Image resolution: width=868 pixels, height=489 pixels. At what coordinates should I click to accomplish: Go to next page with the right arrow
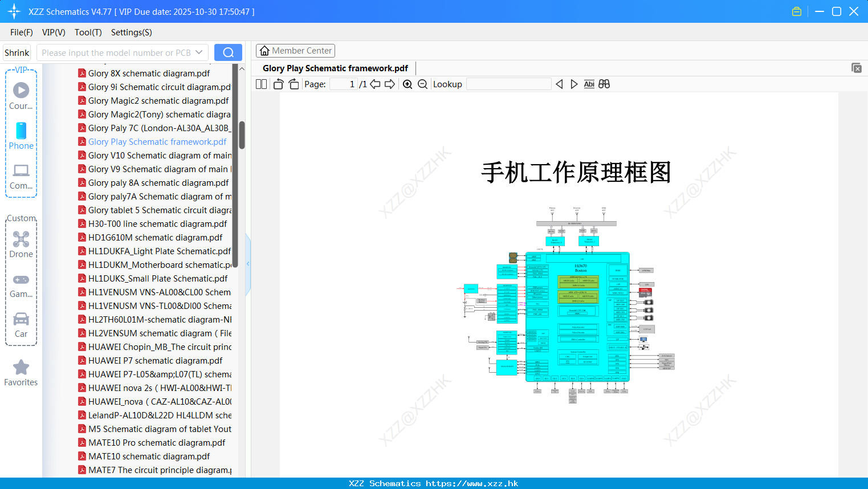[x=390, y=84]
